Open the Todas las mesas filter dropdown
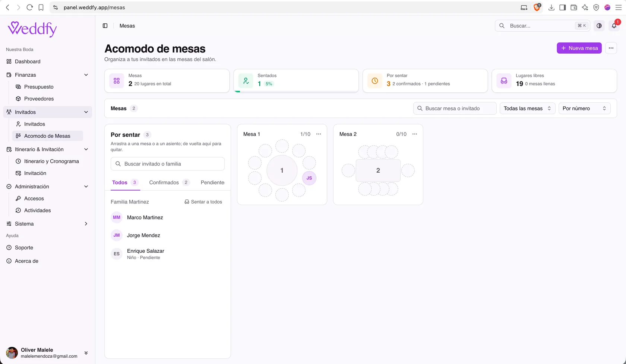The width and height of the screenshot is (626, 364). (527, 108)
